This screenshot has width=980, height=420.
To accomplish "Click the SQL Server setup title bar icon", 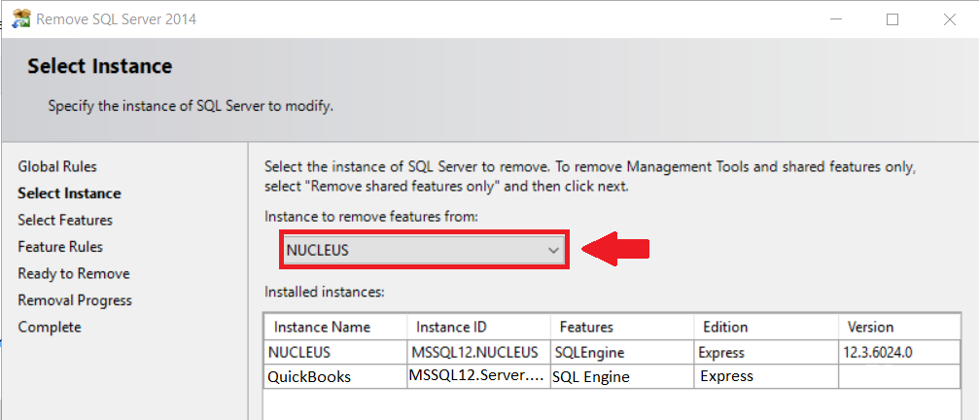I will [x=19, y=18].
